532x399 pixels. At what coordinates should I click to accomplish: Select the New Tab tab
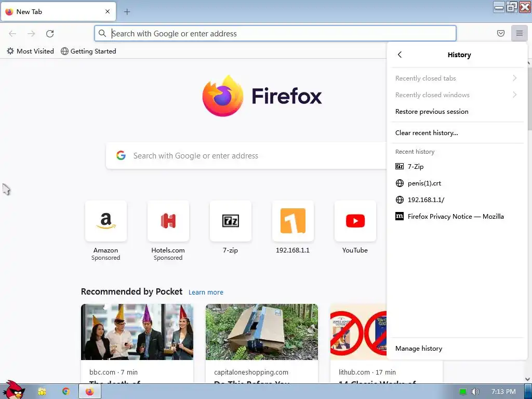coord(58,11)
